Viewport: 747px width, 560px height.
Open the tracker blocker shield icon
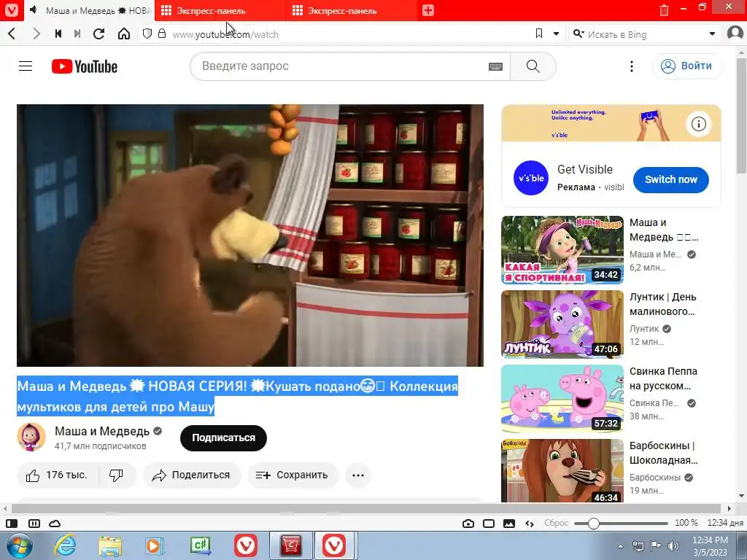point(147,34)
